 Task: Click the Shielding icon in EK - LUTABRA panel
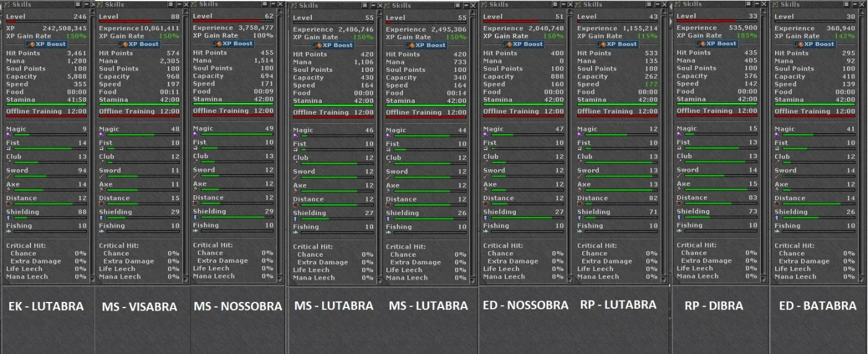point(9,218)
